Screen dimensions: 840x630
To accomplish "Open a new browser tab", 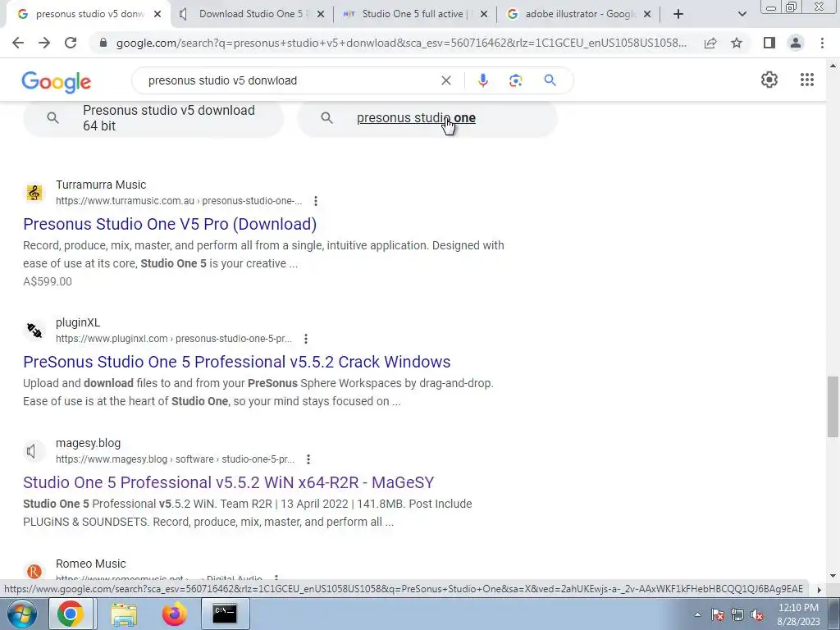I will pyautogui.click(x=678, y=14).
